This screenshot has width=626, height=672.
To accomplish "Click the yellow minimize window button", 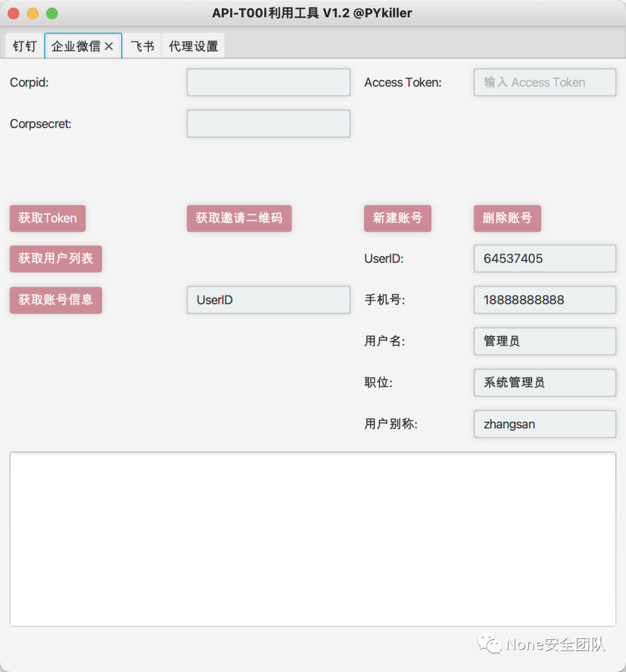I will (x=33, y=13).
